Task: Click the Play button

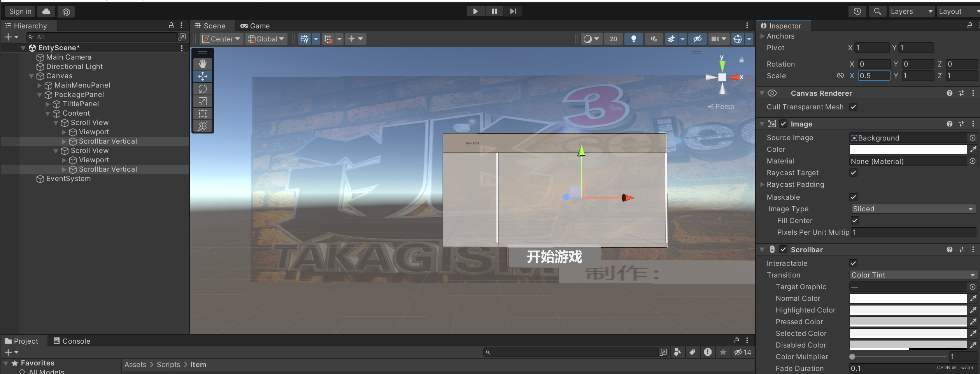Action: click(475, 11)
